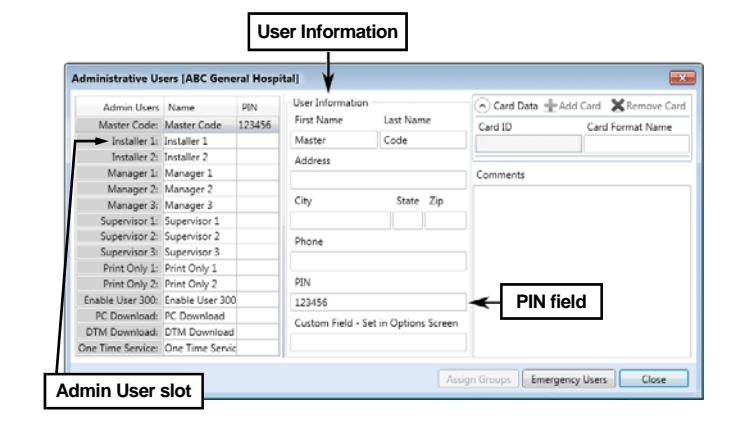Collapse the Card Data section chevron
733x426 pixels.
pos(482,106)
